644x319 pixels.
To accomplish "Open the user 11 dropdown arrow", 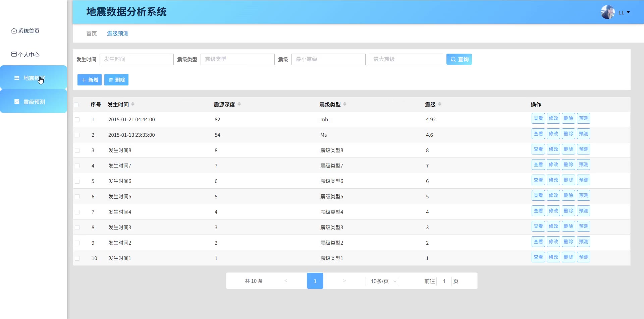I will [x=628, y=12].
